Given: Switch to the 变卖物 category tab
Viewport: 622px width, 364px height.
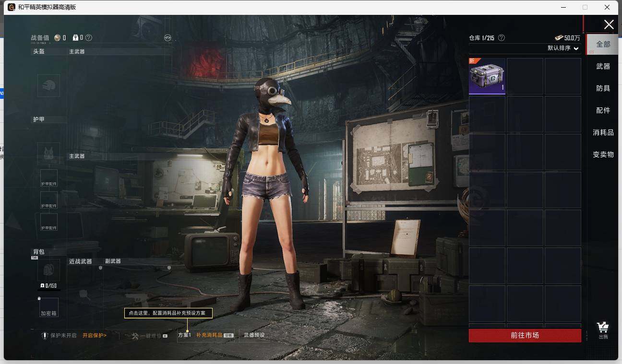Looking at the screenshot, I should (x=603, y=154).
